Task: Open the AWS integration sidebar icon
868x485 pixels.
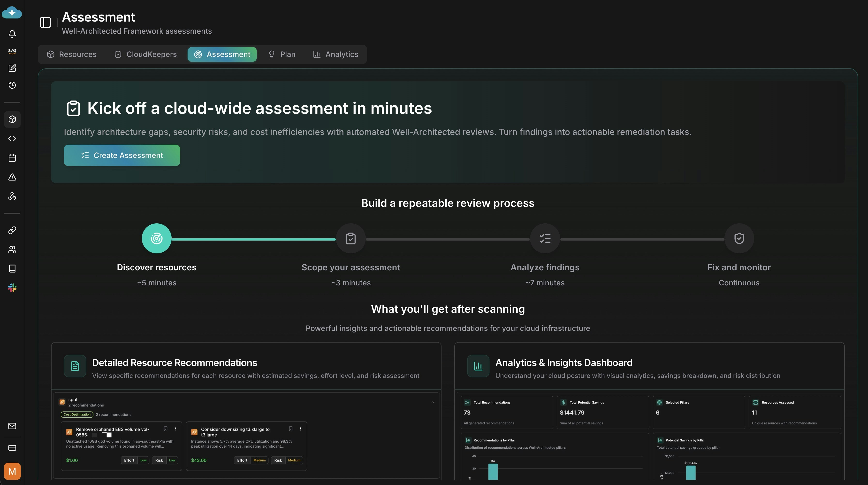Action: pos(12,51)
